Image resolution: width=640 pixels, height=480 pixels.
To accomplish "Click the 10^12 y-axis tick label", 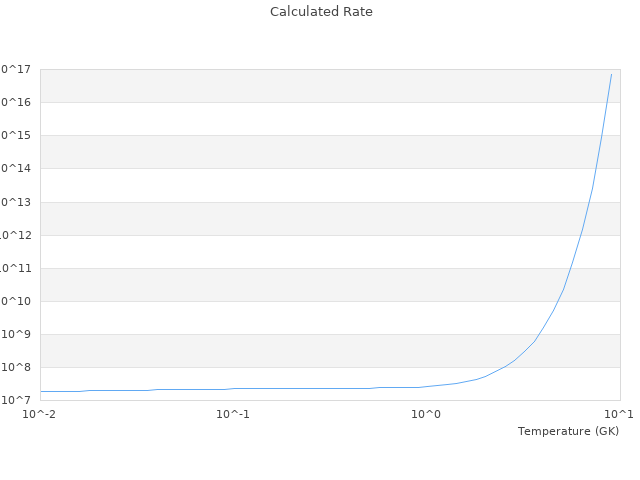I will coord(16,235).
